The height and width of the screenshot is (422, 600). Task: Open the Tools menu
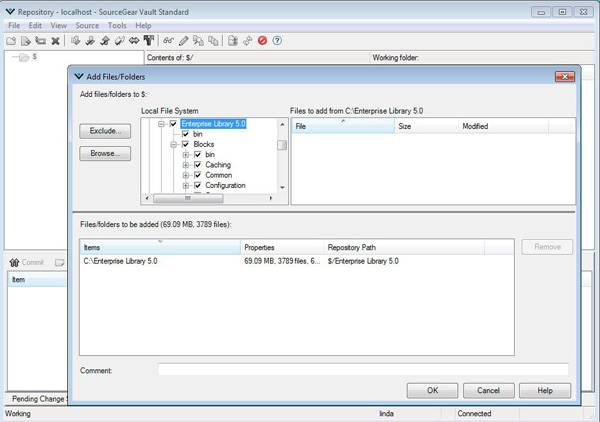coord(117,25)
